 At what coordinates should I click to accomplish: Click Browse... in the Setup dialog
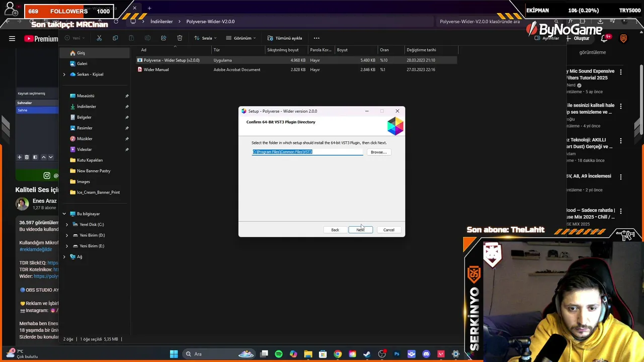[378, 152]
